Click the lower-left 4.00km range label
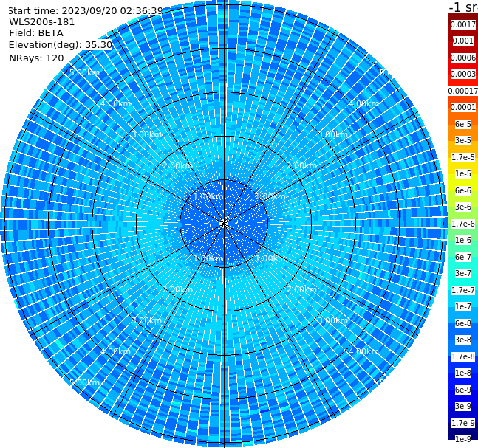Image resolution: width=478 pixels, height=448 pixels. point(115,351)
